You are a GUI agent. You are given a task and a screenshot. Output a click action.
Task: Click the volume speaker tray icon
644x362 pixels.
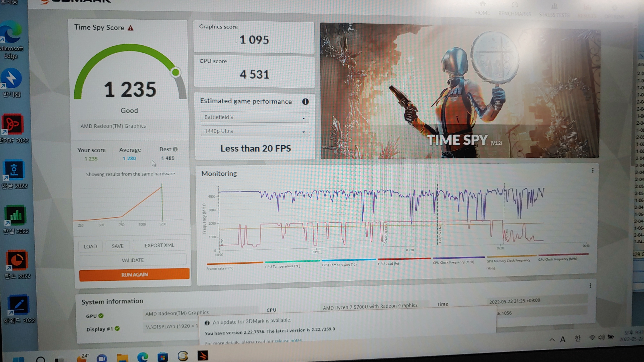[601, 337]
